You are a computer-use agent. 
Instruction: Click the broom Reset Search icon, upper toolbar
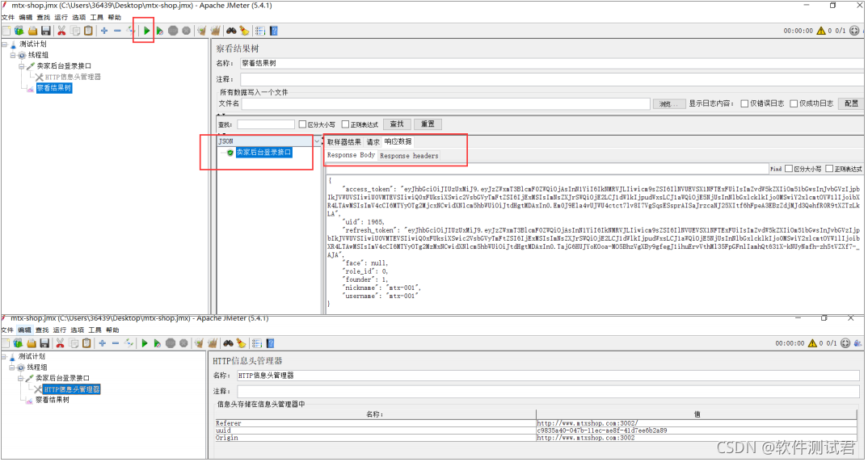(x=244, y=31)
